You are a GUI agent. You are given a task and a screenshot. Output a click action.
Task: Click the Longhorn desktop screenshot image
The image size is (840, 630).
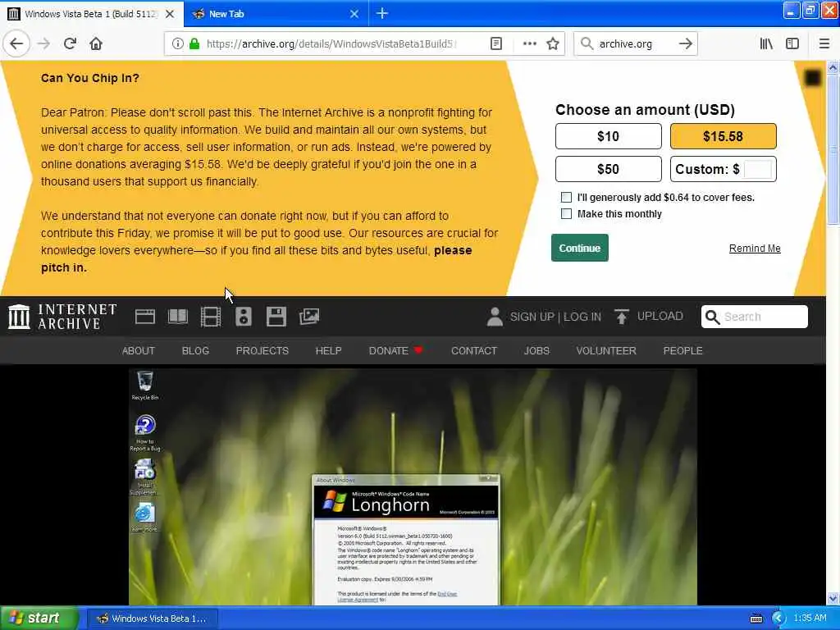413,486
